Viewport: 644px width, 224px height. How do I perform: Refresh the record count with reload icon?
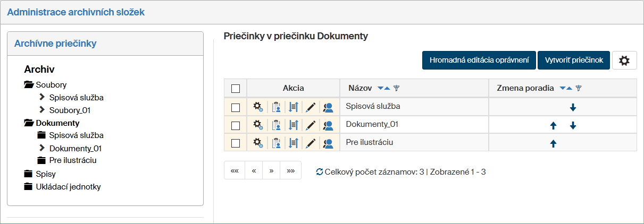click(x=319, y=172)
